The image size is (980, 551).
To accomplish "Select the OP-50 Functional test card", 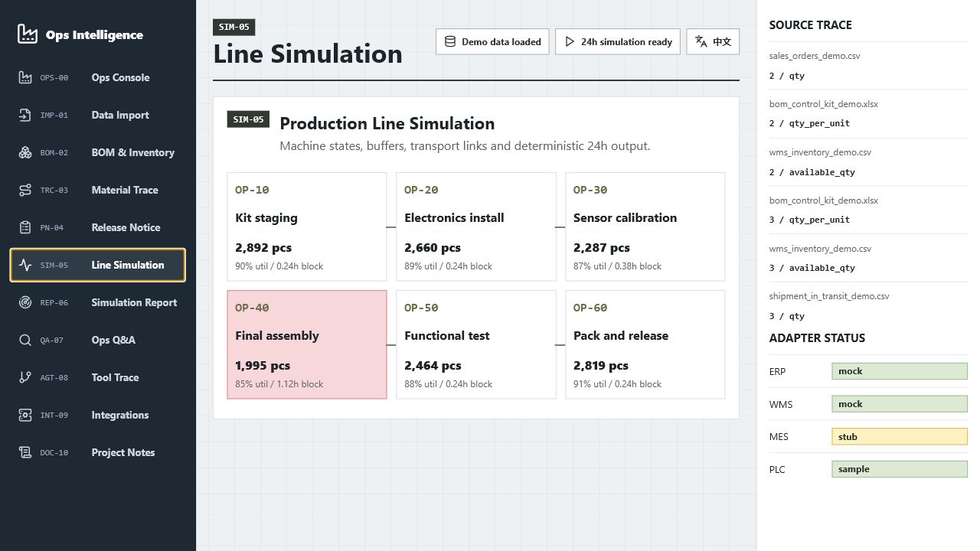I will click(x=476, y=344).
